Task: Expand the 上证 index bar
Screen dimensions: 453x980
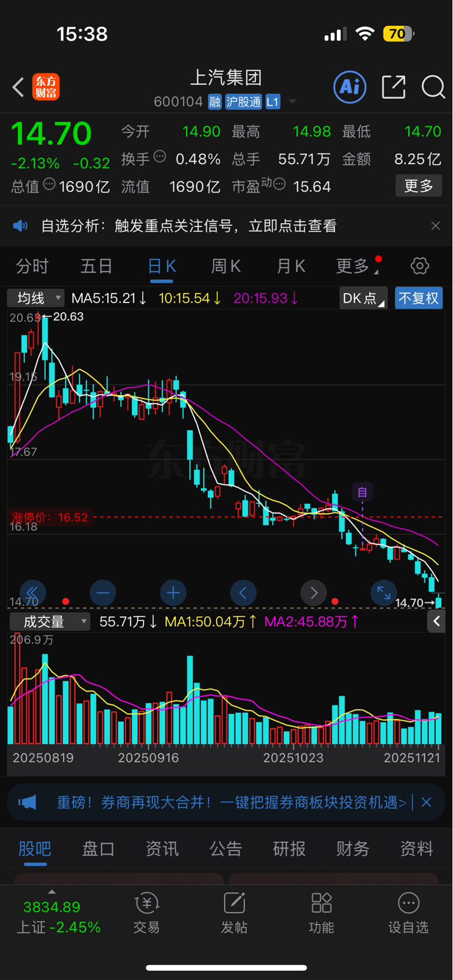Action: point(58,913)
